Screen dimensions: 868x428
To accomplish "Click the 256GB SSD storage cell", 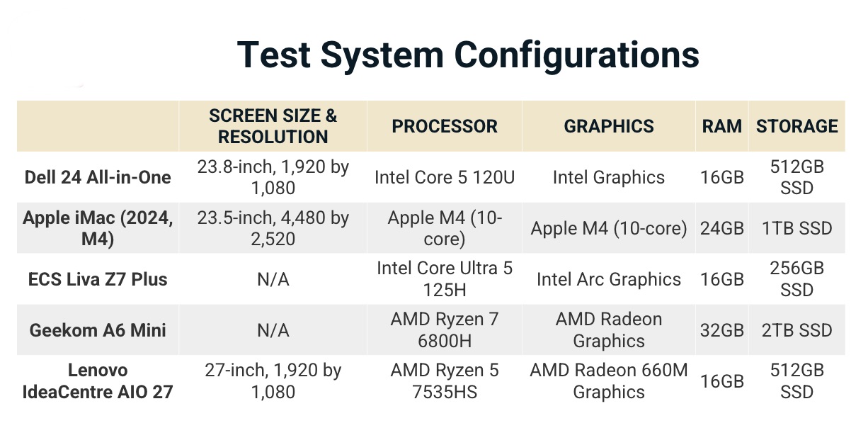I will [796, 279].
